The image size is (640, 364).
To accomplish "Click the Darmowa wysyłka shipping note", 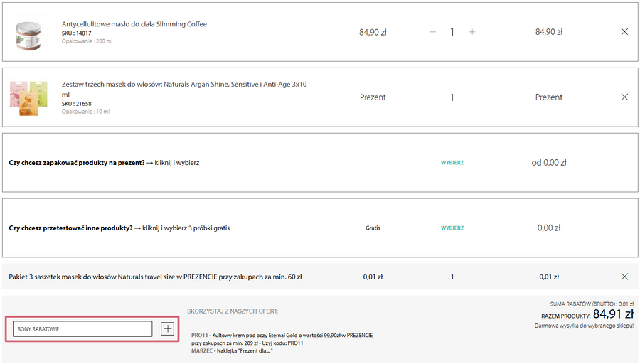I will point(583,326).
